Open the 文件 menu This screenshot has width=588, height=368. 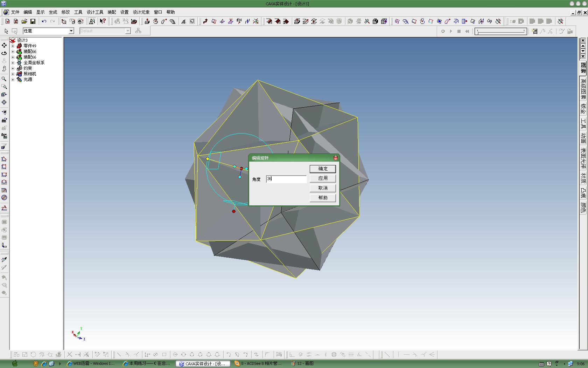click(x=15, y=12)
